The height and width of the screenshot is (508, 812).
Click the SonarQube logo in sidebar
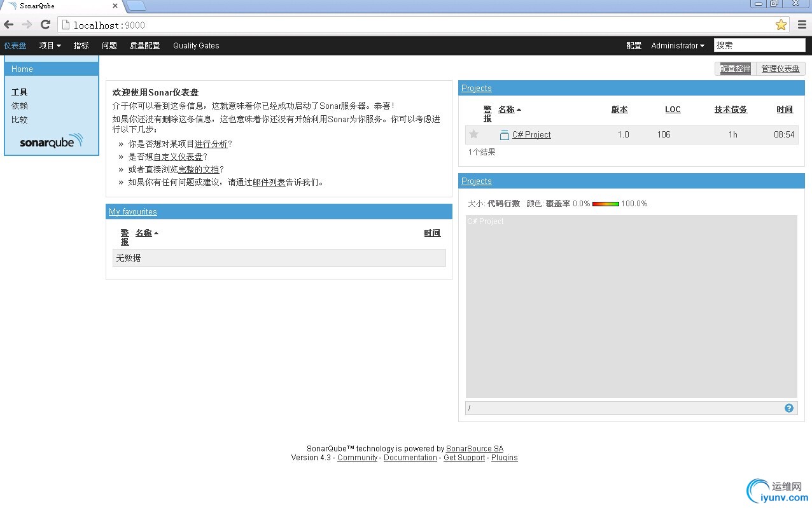(52, 141)
